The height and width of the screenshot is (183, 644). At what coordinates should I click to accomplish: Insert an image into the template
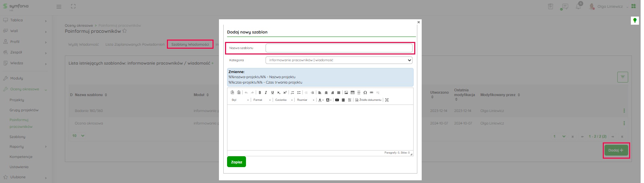click(346, 93)
